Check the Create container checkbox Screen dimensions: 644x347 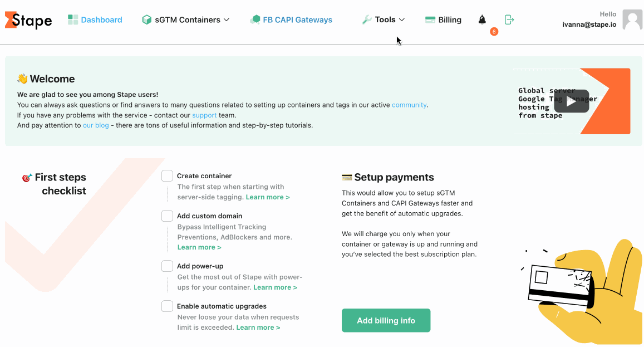coord(167,176)
